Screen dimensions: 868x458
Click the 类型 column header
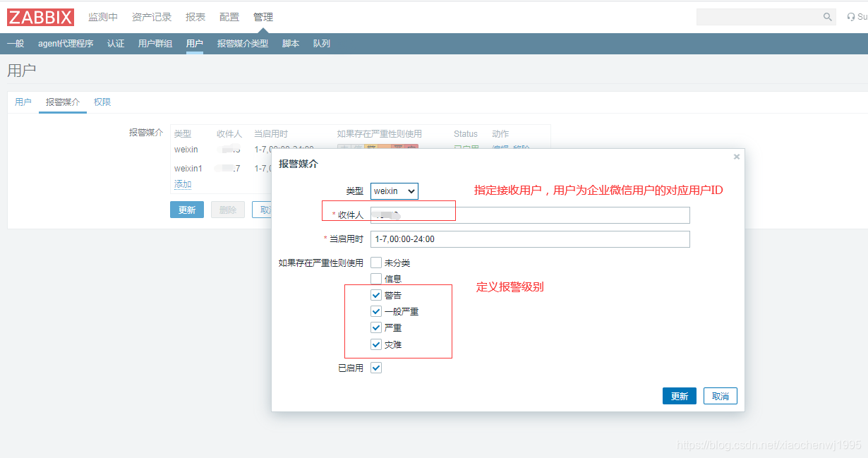183,133
